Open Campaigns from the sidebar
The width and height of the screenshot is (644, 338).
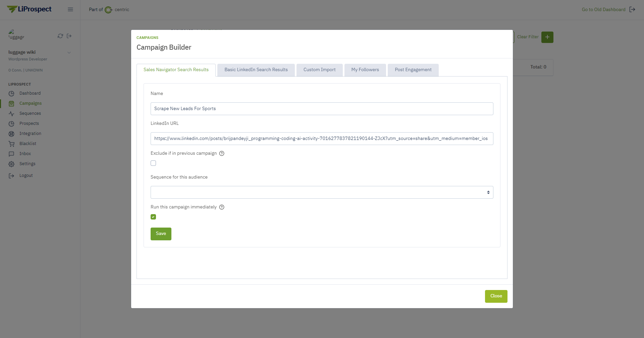(31, 103)
